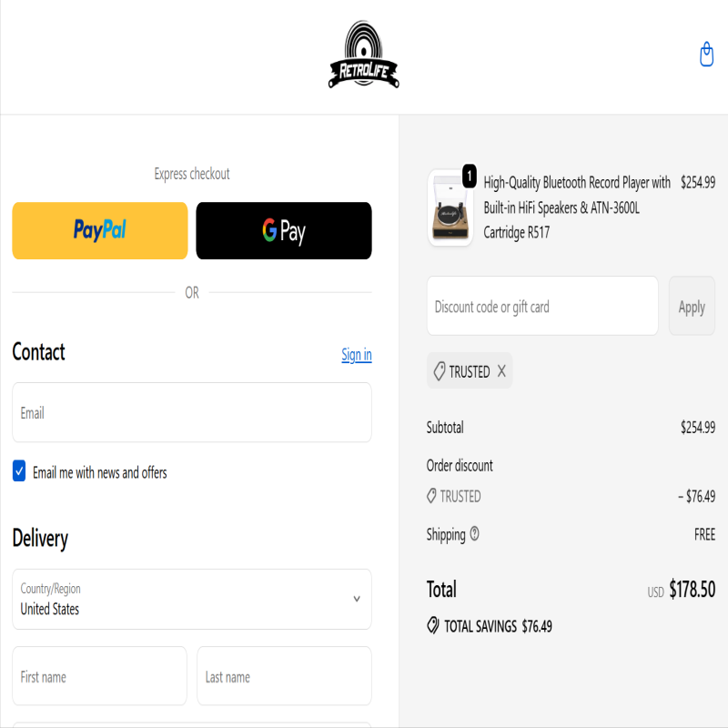Click the Discount code or gift card field
Image resolution: width=728 pixels, height=728 pixels.
point(542,306)
